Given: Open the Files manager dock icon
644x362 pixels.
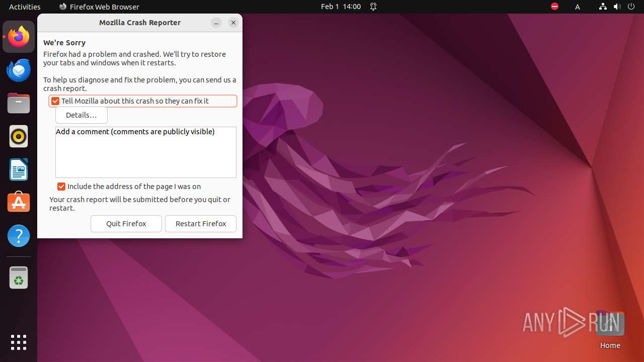Looking at the screenshot, I should (19, 103).
